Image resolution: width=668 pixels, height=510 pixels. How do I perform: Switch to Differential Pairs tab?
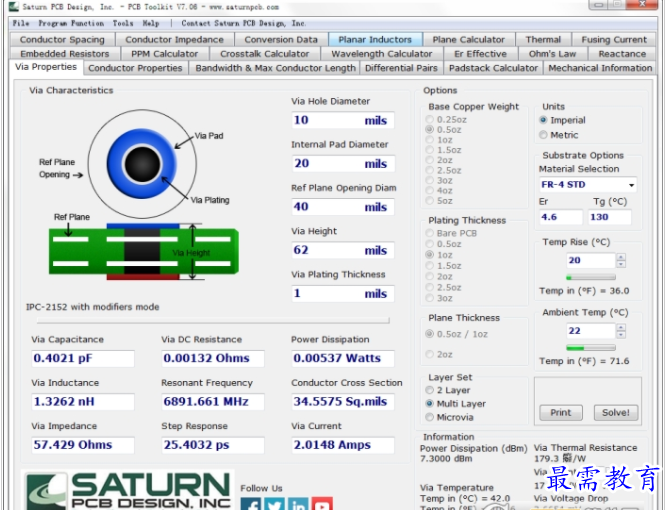(x=401, y=68)
